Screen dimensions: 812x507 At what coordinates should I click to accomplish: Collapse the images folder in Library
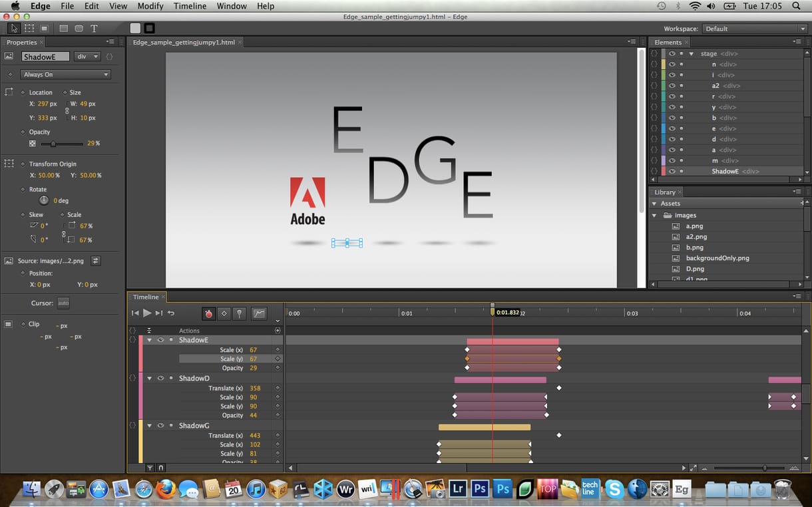[x=654, y=216]
